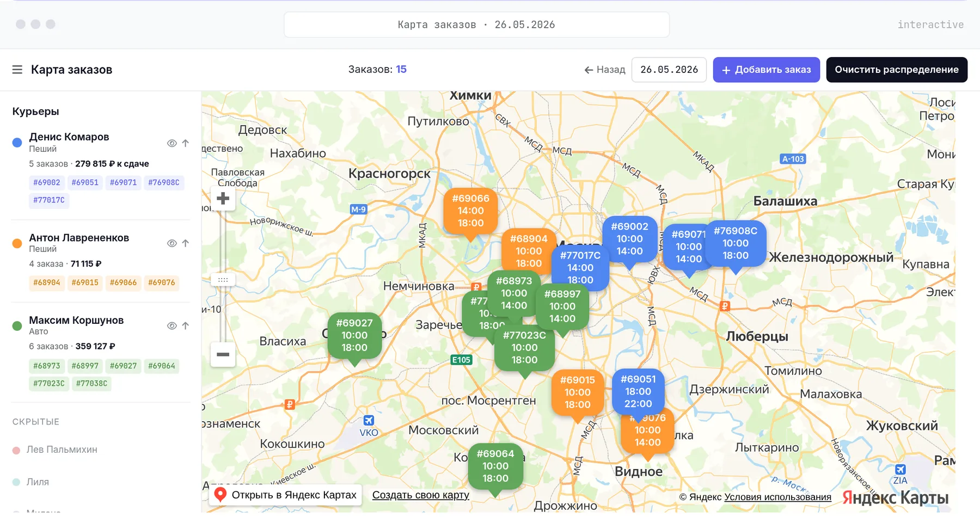
Task: Toggle visibility of courier Денис Комаров
Action: click(171, 143)
